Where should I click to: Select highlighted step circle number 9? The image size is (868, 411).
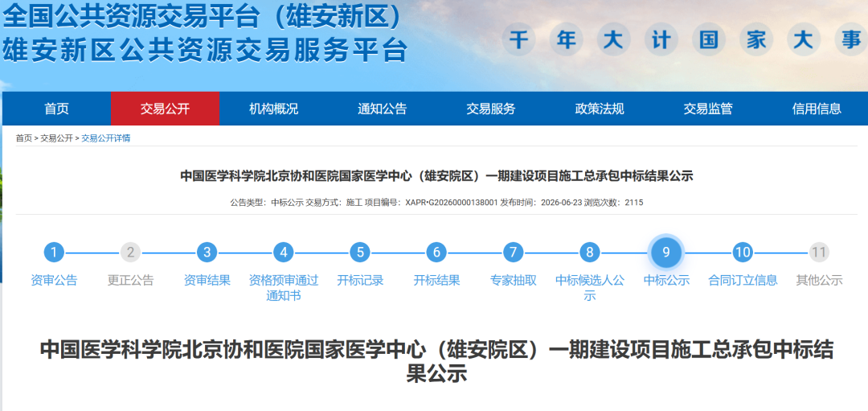click(x=666, y=253)
